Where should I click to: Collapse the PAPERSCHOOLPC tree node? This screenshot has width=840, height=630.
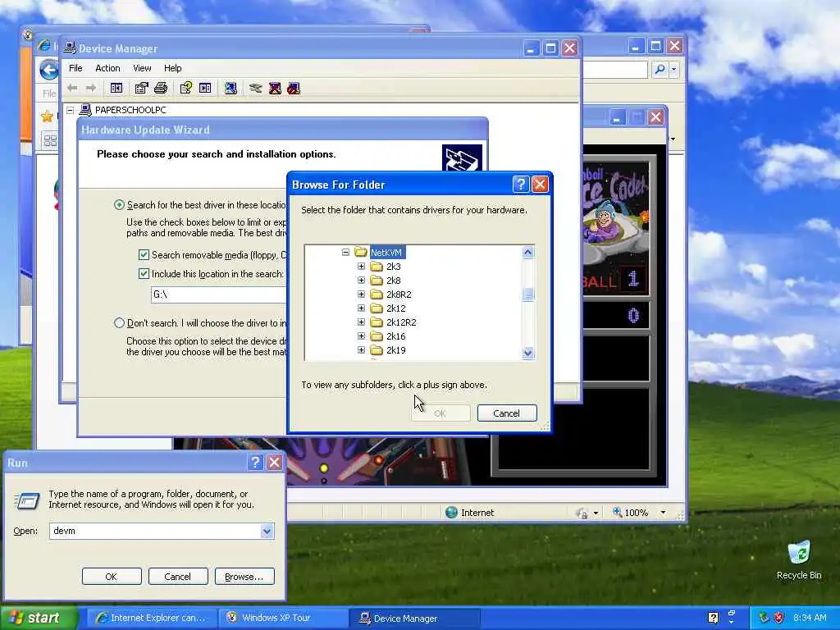pos(71,110)
